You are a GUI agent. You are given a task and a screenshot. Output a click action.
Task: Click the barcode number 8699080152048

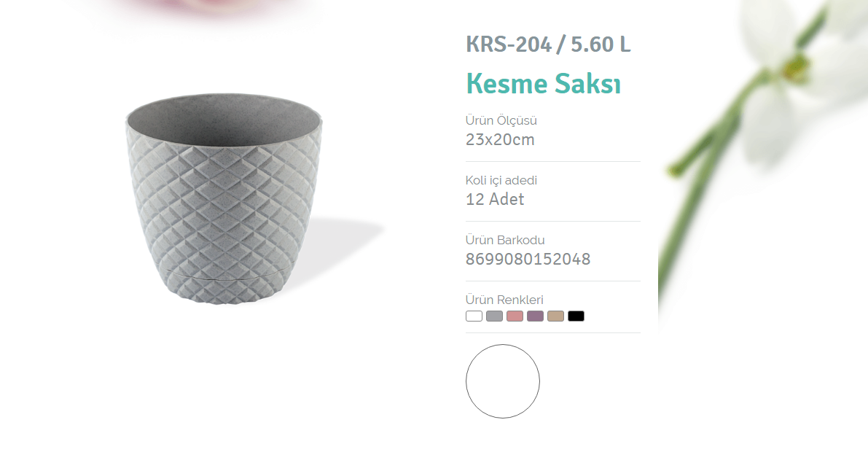click(x=528, y=260)
